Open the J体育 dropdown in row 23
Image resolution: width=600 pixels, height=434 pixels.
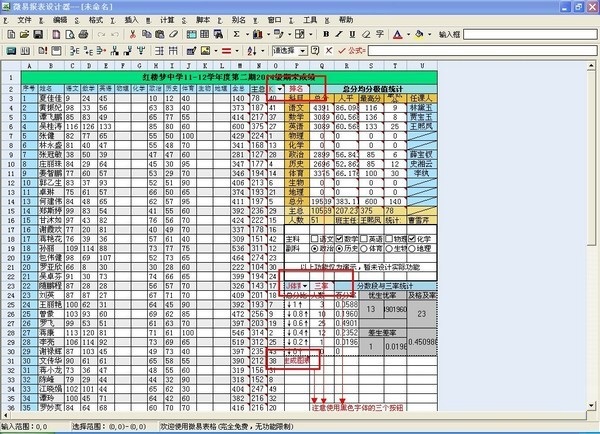[305, 286]
